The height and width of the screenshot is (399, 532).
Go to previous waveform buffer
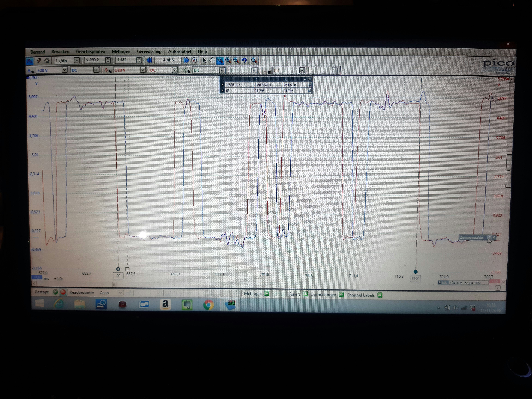149,60
